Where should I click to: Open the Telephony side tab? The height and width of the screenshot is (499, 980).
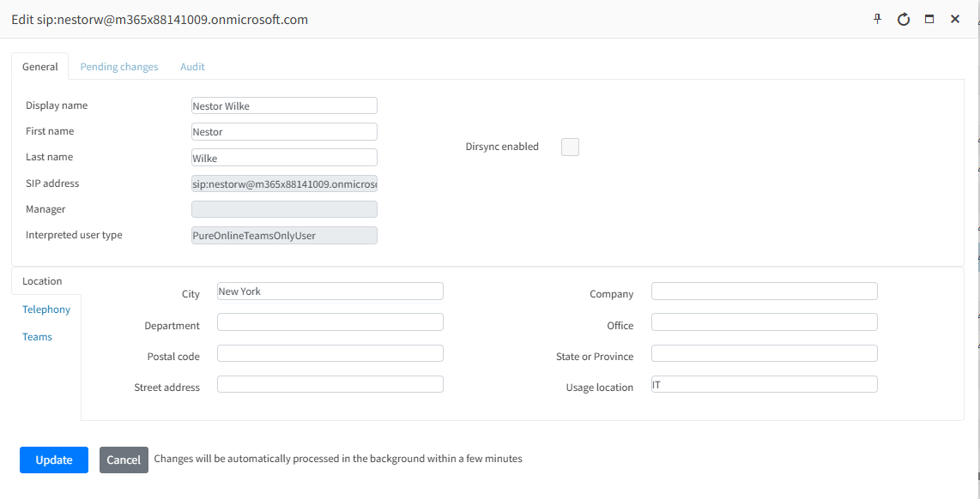46,310
